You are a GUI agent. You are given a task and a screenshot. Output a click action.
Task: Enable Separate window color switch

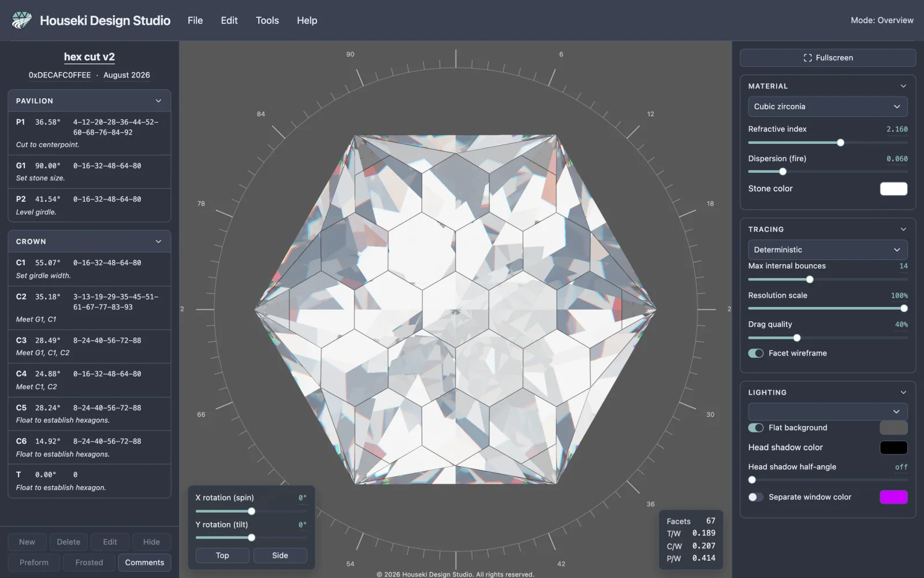pos(756,497)
